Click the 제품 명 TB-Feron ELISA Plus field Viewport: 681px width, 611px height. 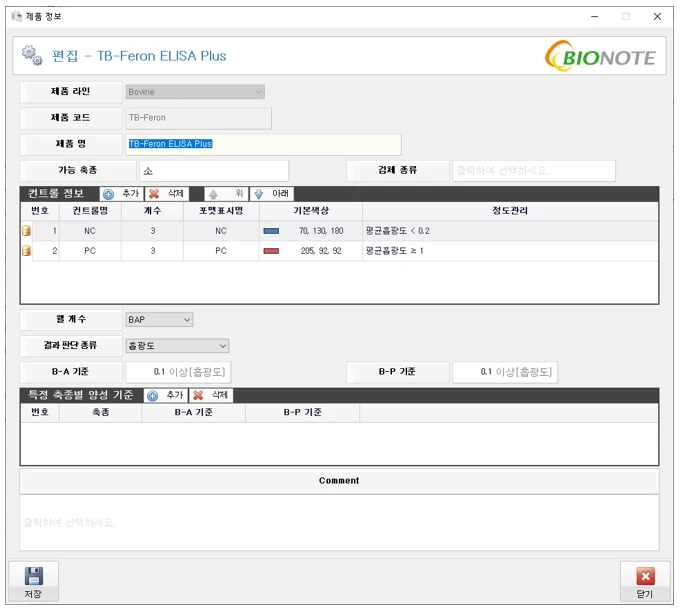pos(263,144)
